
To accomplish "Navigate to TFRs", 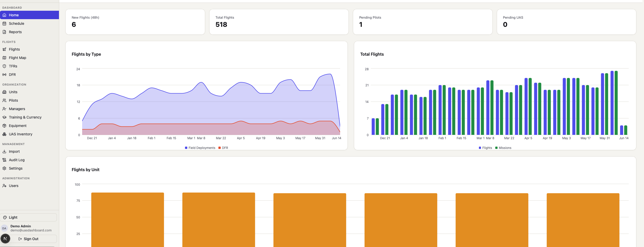I will tap(29, 66).
